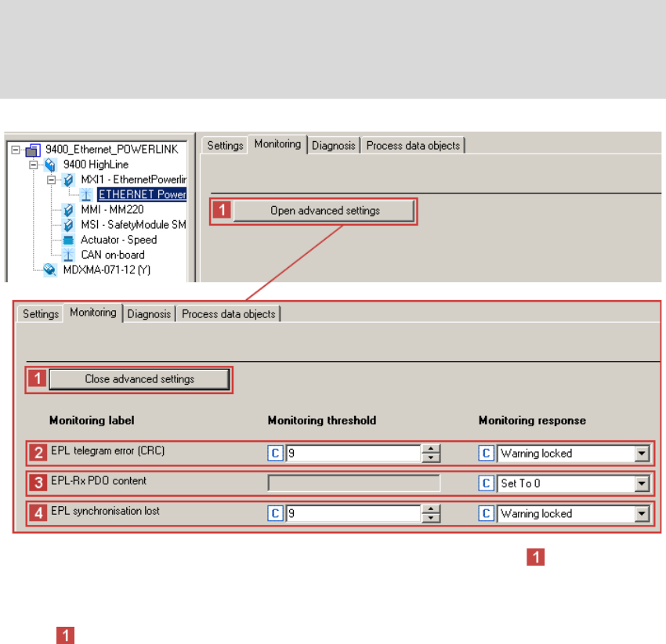Click the C icon beside Set To 0
The height and width of the screenshot is (644, 666).
pos(487,483)
